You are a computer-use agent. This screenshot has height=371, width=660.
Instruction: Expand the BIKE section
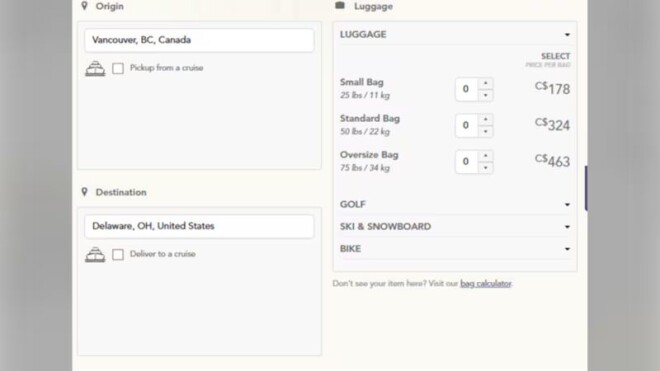point(455,249)
